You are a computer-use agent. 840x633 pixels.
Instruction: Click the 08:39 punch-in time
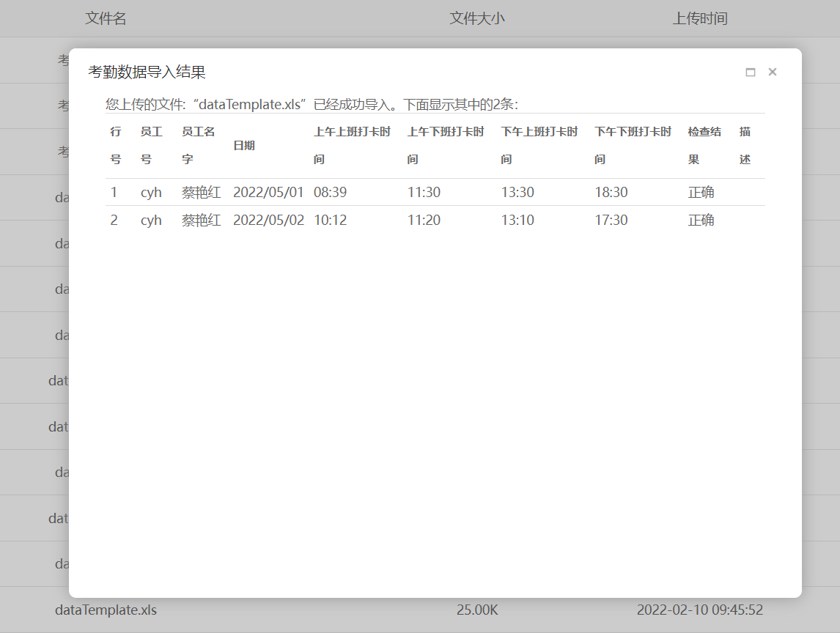click(x=330, y=192)
